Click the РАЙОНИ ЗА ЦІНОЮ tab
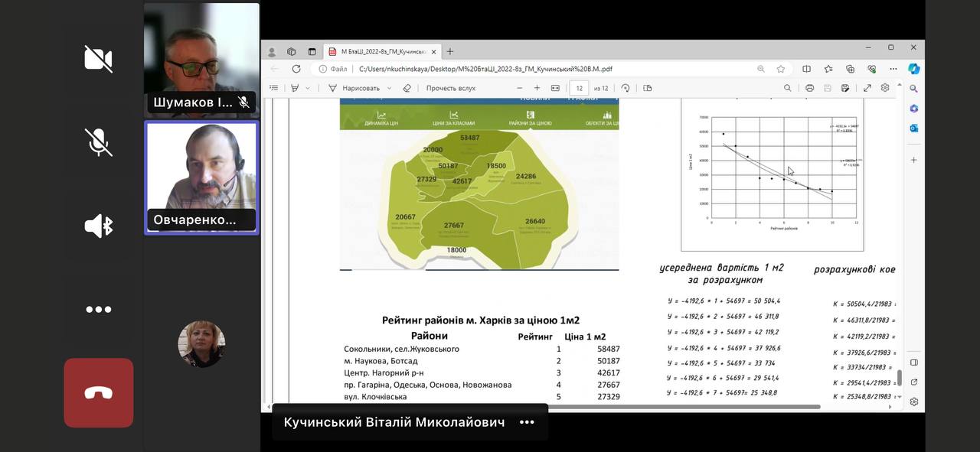The width and height of the screenshot is (980, 452). tap(530, 119)
